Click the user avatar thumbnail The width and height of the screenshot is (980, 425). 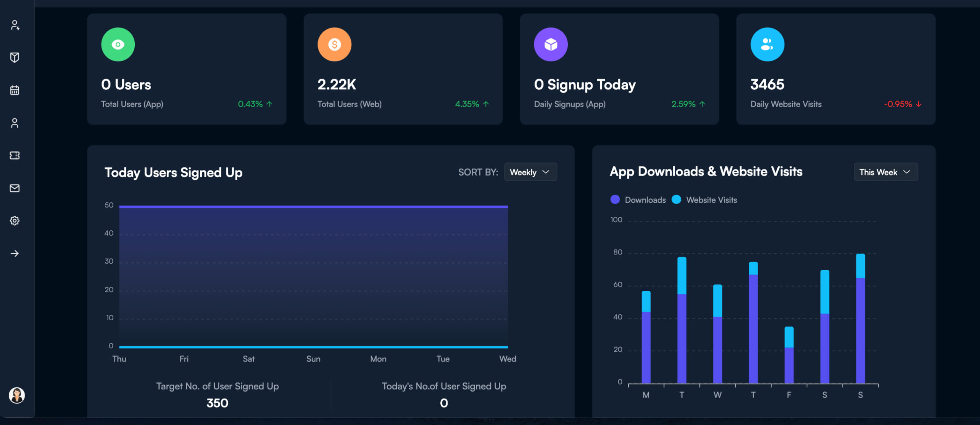point(17,395)
